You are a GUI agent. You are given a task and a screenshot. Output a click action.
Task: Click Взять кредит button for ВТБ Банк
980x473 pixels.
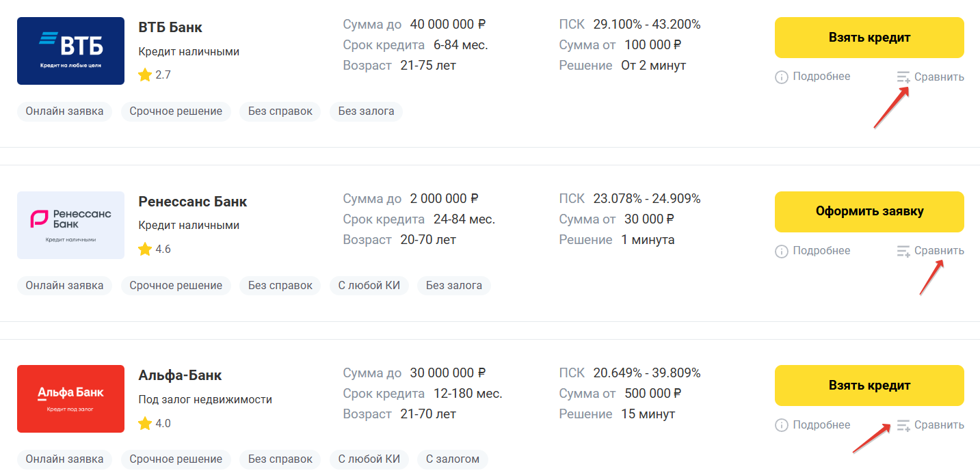point(869,38)
